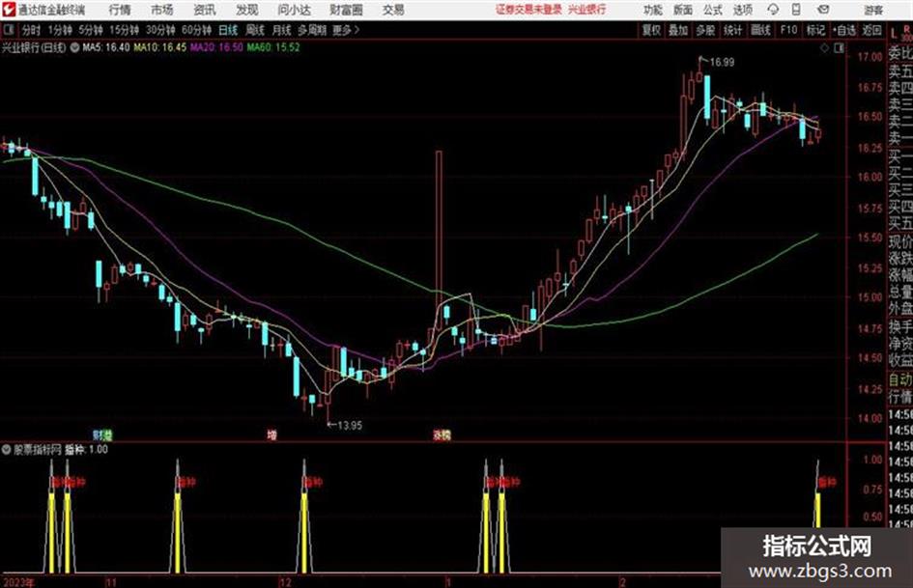Open the headset customer service icon
The width and height of the screenshot is (913, 588).
(773, 10)
